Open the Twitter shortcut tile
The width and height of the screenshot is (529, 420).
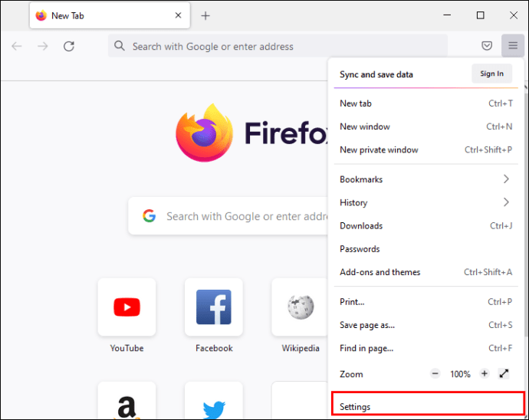pyautogui.click(x=214, y=401)
